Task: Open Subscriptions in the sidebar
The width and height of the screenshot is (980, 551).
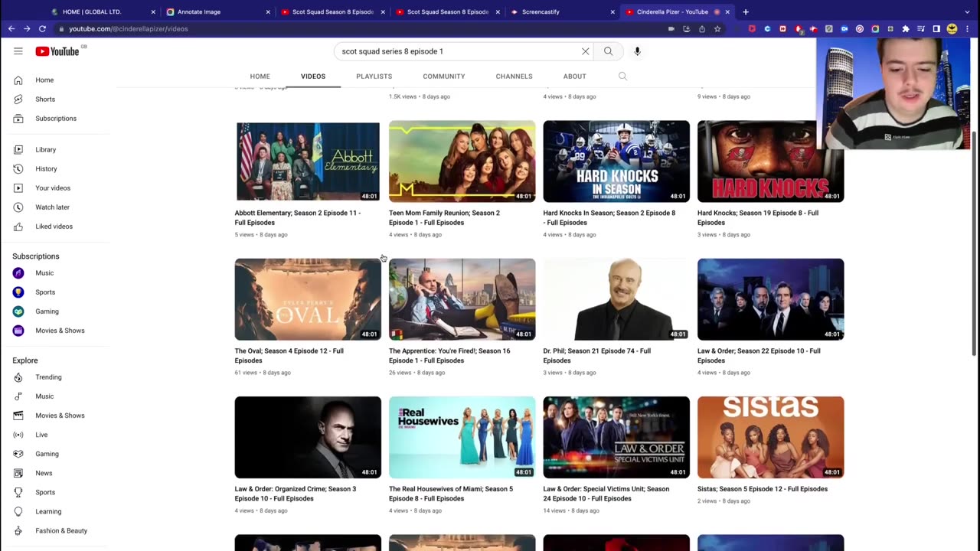Action: pos(55,119)
